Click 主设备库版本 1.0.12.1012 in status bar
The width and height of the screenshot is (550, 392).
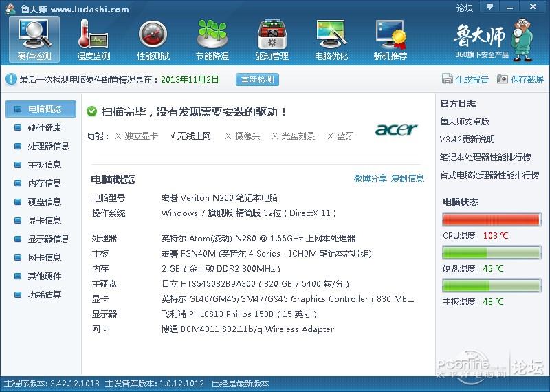[154, 384]
